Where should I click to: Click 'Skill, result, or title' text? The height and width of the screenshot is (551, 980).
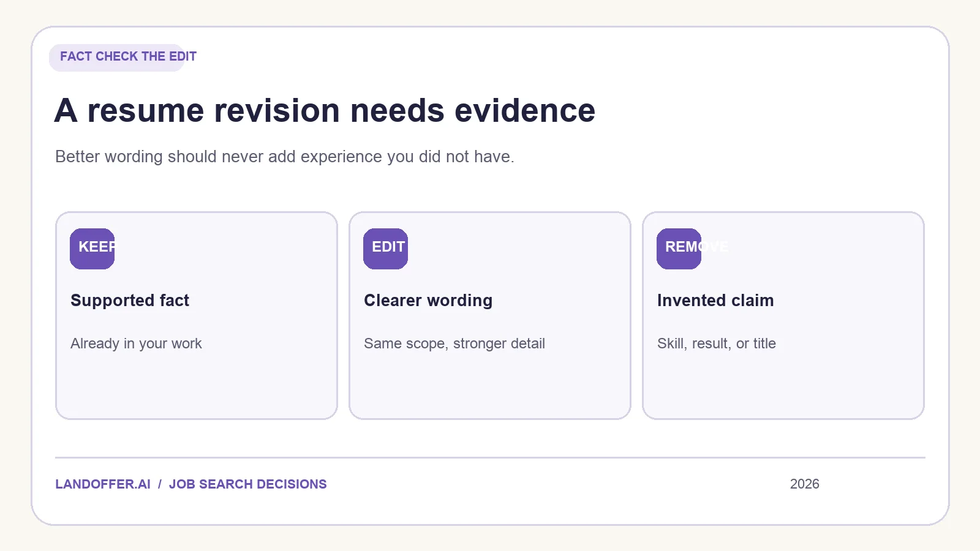click(x=717, y=343)
